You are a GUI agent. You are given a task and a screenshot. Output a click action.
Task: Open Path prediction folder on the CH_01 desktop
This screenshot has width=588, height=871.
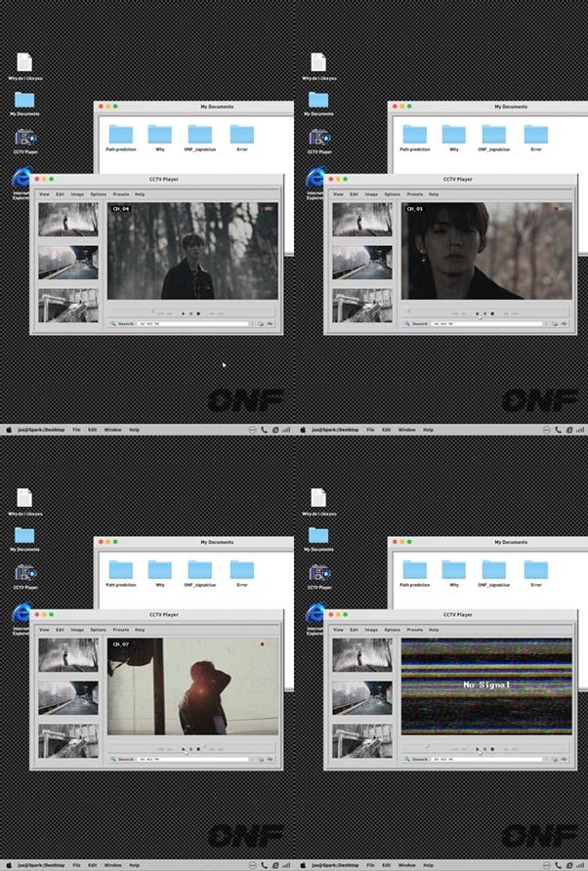414,135
